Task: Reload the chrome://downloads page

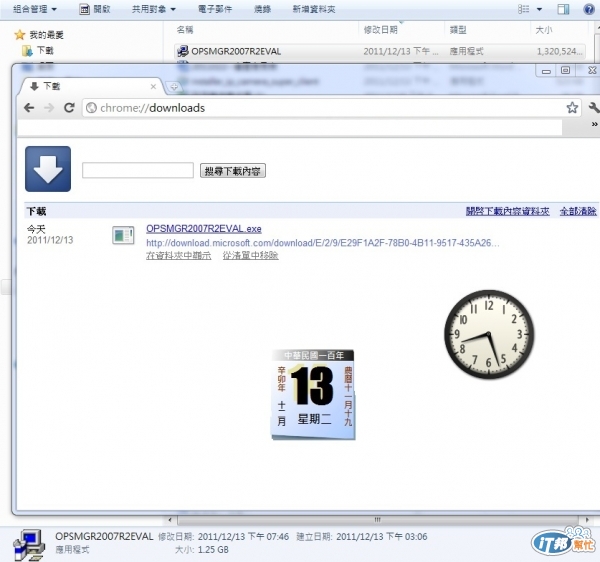Action: pos(69,108)
